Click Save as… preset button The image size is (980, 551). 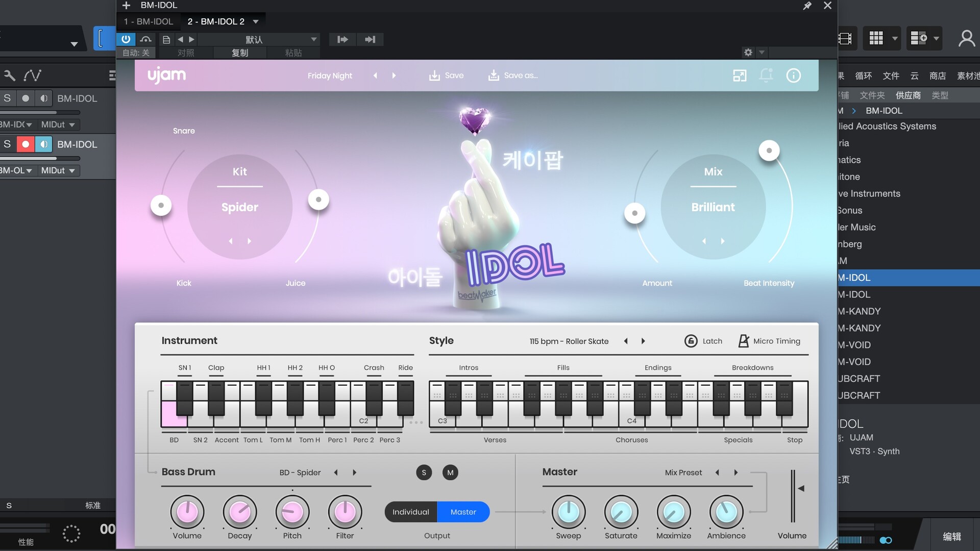tap(513, 76)
